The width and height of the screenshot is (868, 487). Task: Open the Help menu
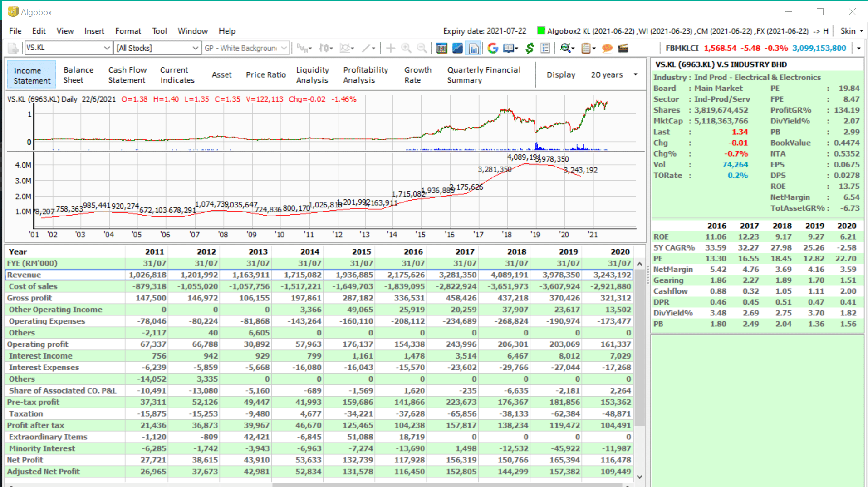coord(227,31)
